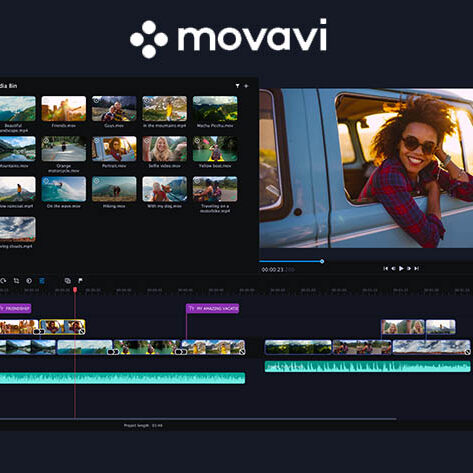This screenshot has width=473, height=473.
Task: Select the Beautiful landscape.mp4 thumbnail
Action: point(18,109)
